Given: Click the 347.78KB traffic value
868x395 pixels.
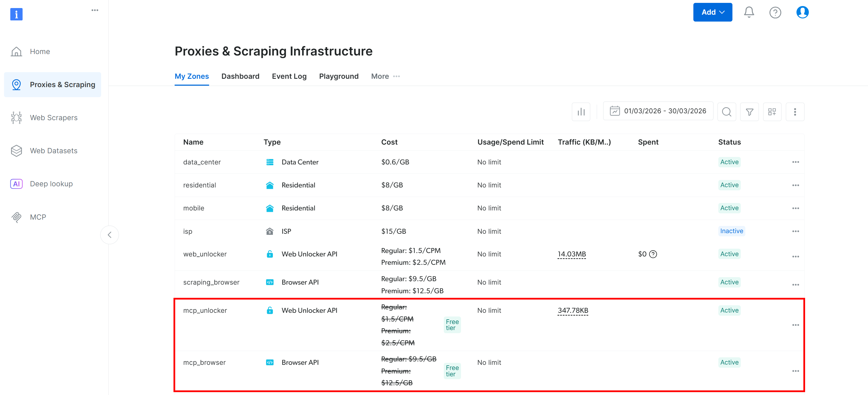Looking at the screenshot, I should point(573,310).
